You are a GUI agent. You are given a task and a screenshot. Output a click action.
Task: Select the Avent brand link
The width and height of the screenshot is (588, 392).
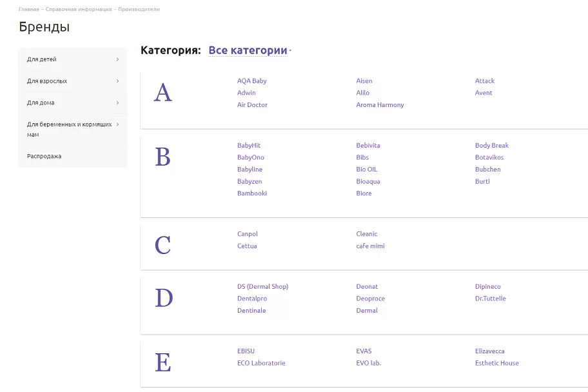[484, 93]
